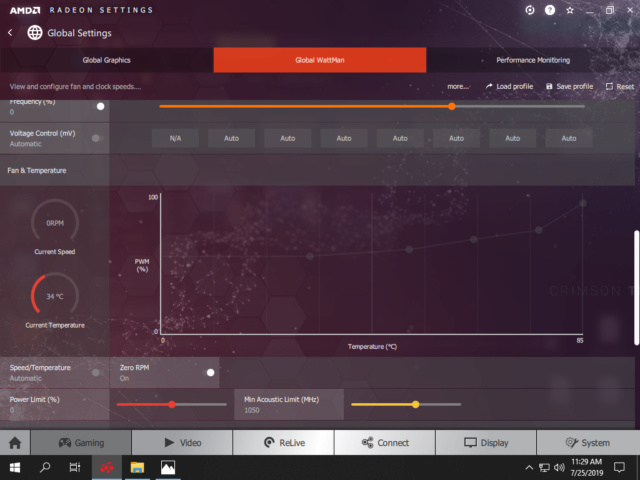Open Photos app on the taskbar
This screenshot has height=480, width=640.
click(168, 468)
